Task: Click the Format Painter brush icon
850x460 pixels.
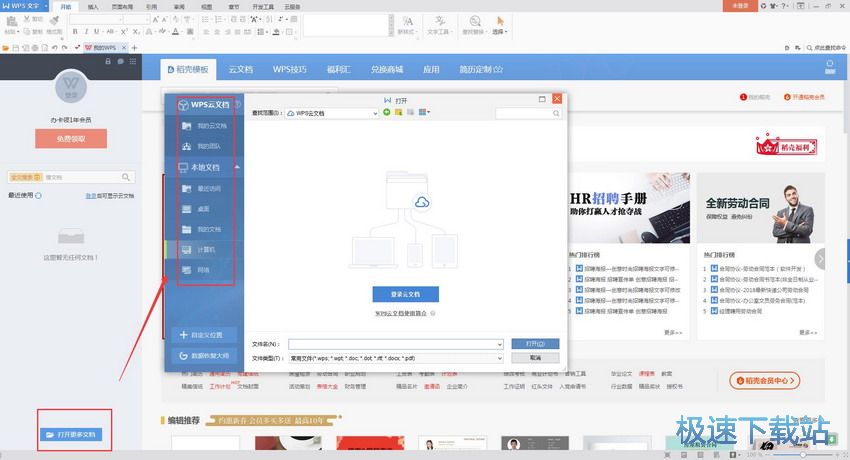Action: (x=54, y=21)
